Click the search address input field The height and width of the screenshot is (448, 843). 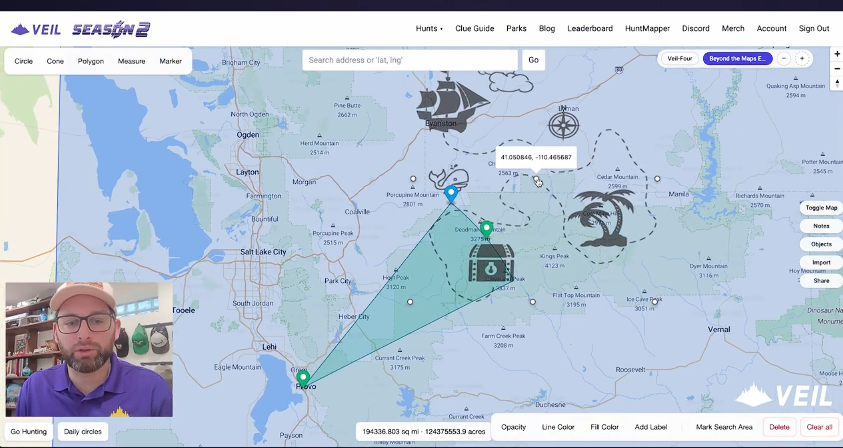[x=410, y=60]
